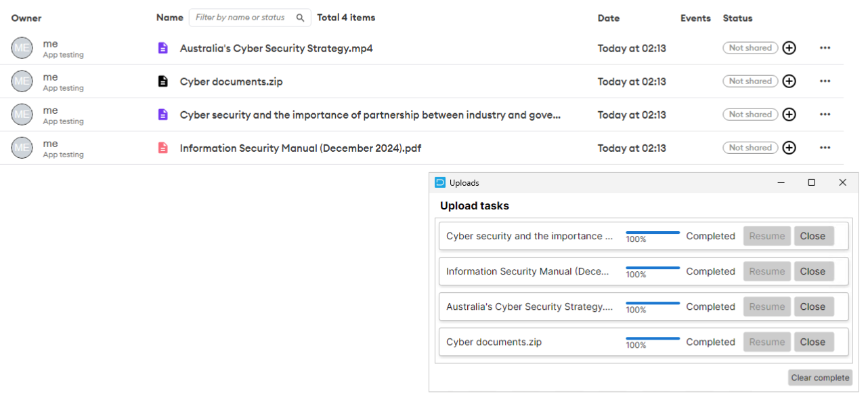Click Not shared badge on Information Security Manual row
868x402 pixels.
(750, 148)
